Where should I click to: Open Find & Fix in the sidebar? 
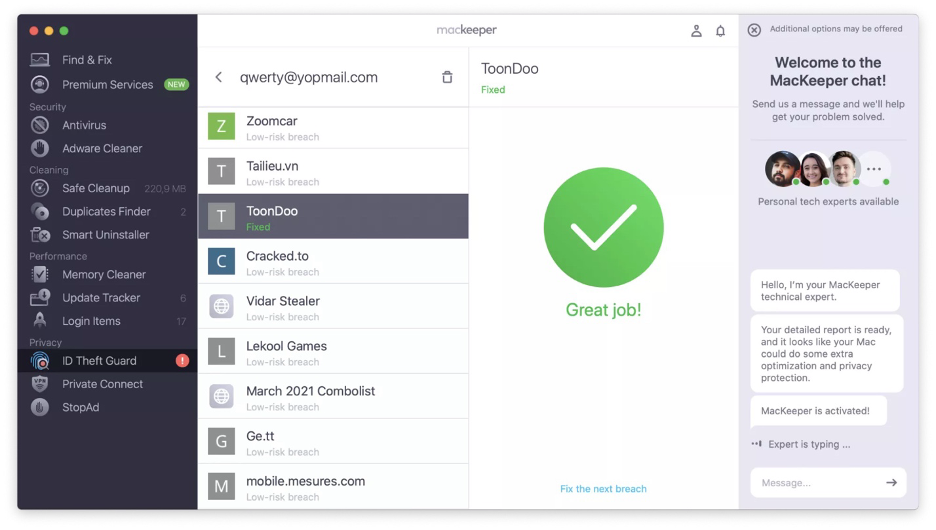point(87,60)
